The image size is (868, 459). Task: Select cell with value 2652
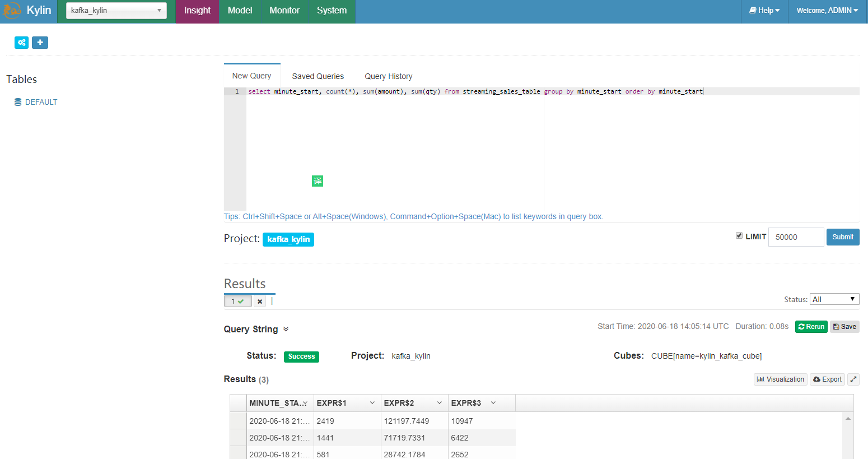click(482, 453)
